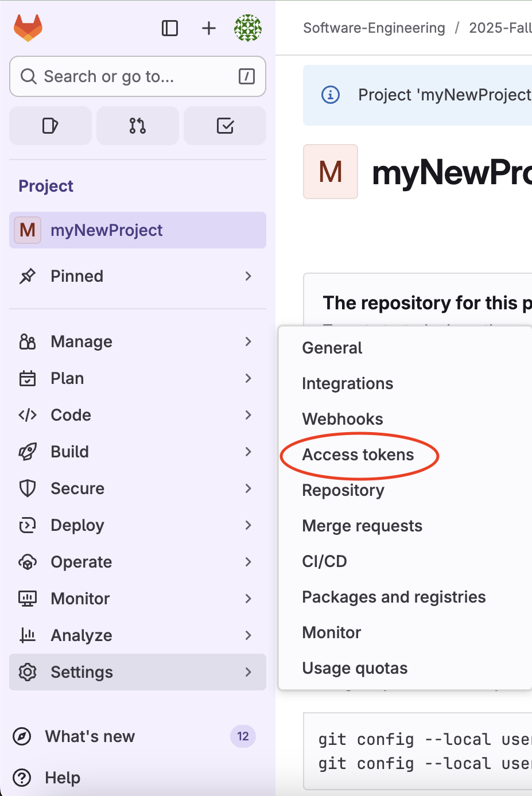Open the user avatar menu
Image resolution: width=532 pixels, height=796 pixels.
pos(248,28)
